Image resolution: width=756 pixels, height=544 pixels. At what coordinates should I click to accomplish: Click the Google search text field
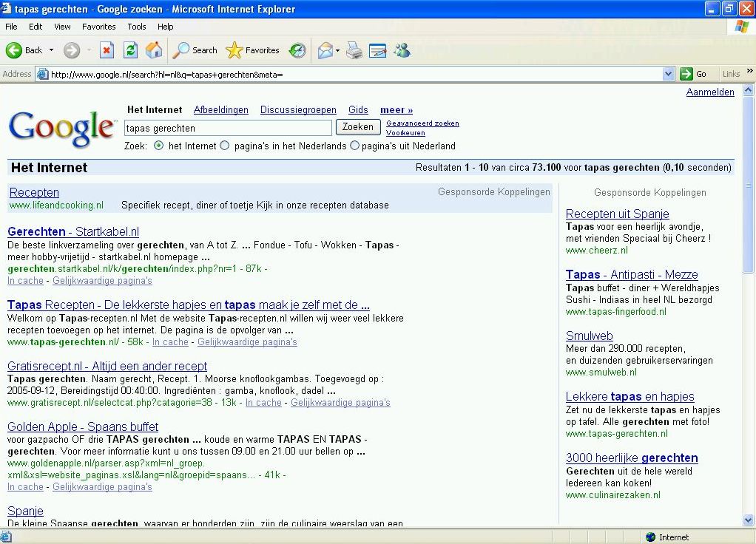tap(228, 128)
